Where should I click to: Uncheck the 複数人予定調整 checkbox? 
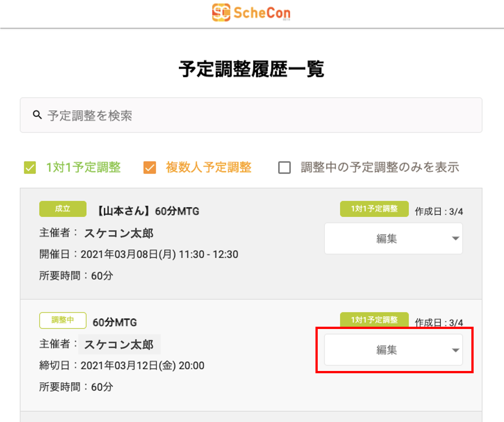coord(150,168)
